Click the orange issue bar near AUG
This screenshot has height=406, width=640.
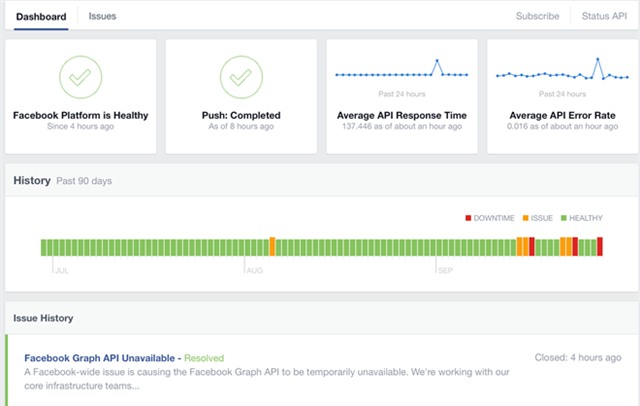click(272, 247)
